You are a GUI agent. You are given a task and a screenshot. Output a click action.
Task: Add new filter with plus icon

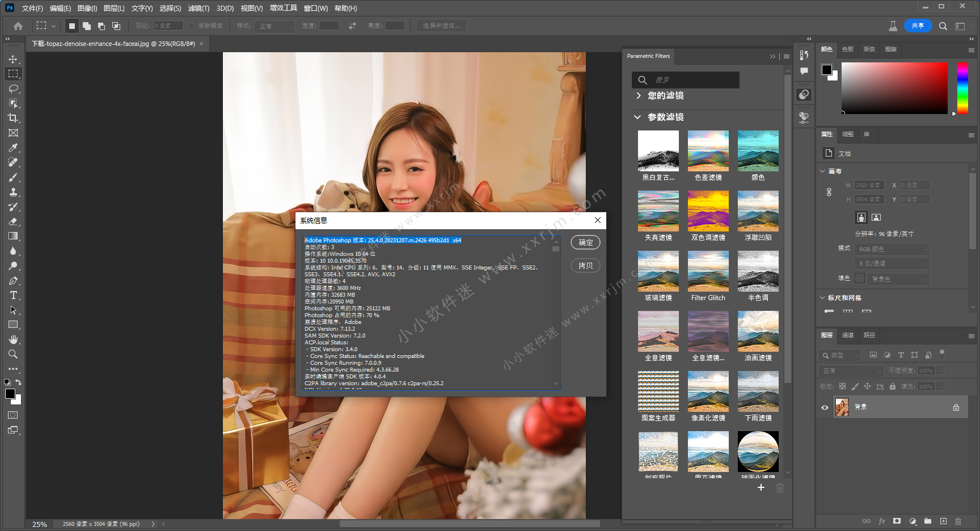761,487
